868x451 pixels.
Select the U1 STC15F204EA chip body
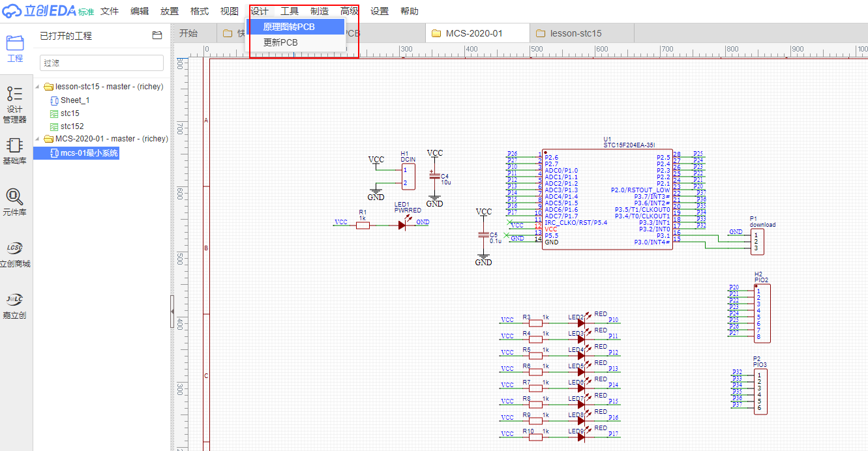click(607, 199)
